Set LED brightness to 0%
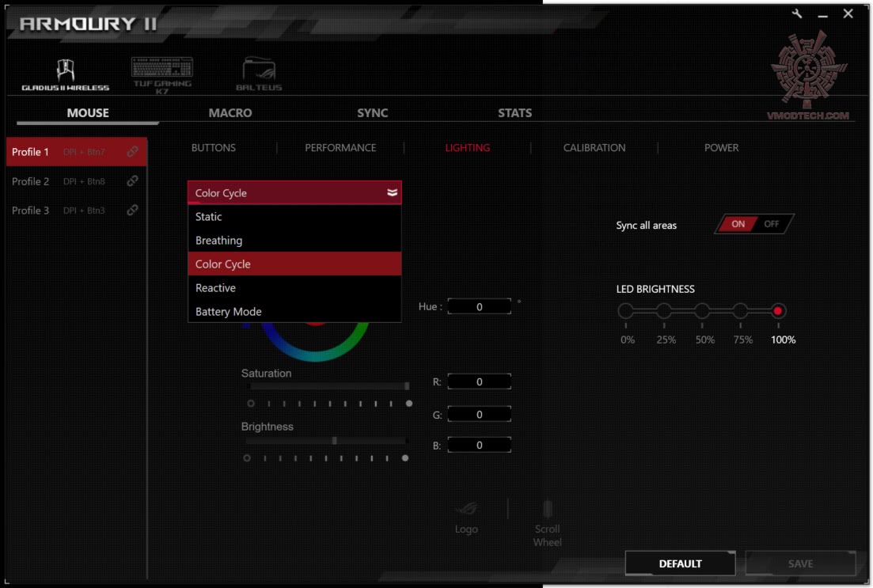 626,311
